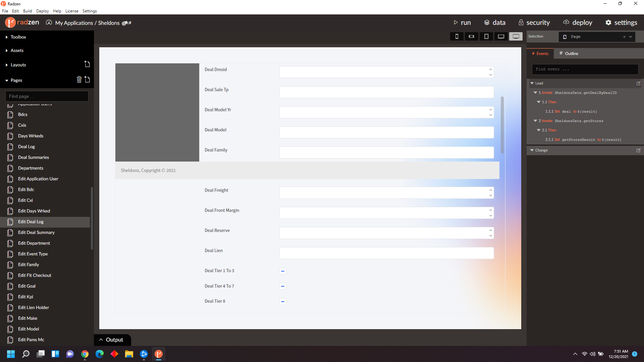The image size is (644, 362).
Task: Click the Radzen logo icon
Action: (x=10, y=22)
